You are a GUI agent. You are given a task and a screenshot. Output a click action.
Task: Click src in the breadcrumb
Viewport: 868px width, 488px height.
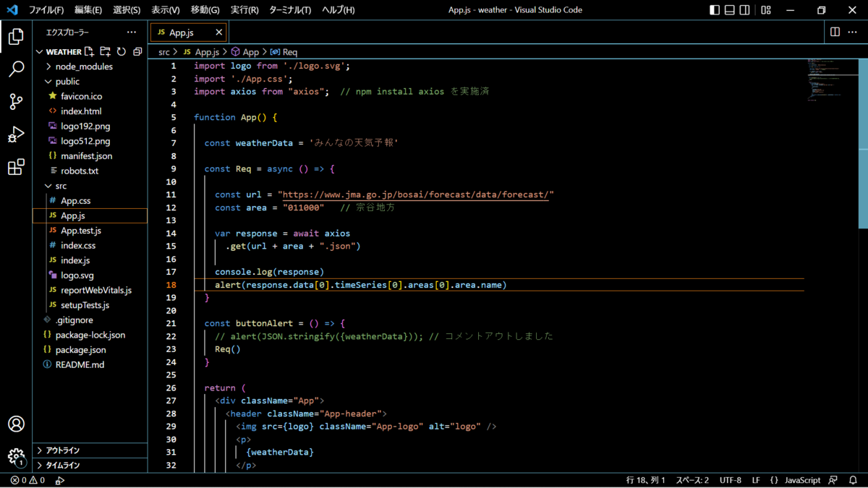point(164,52)
